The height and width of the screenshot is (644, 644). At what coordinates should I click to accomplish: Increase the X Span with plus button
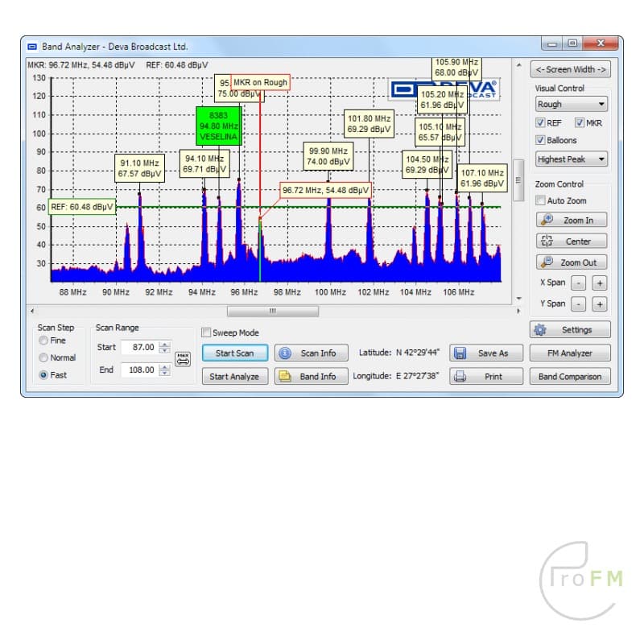[599, 283]
